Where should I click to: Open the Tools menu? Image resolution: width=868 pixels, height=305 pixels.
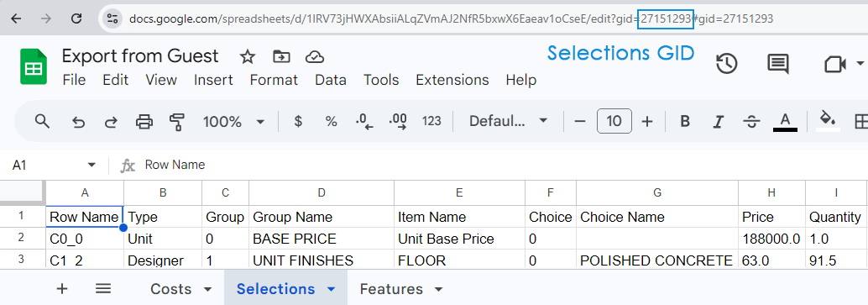[x=381, y=80]
